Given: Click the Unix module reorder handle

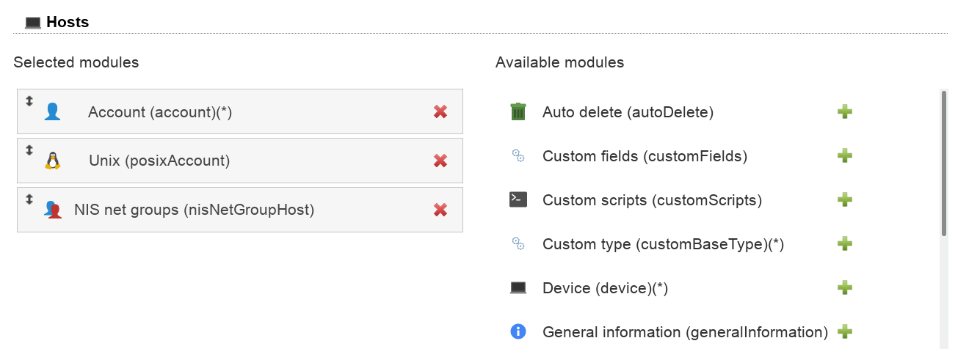Looking at the screenshot, I should coord(29,150).
